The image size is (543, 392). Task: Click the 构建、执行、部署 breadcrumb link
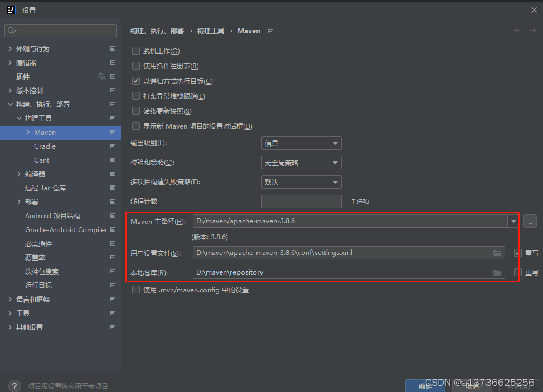[x=157, y=31]
